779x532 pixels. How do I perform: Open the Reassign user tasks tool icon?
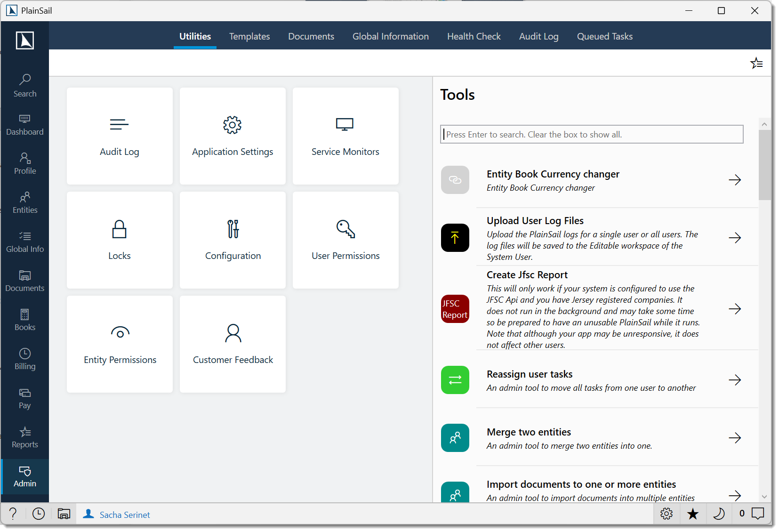(x=455, y=380)
